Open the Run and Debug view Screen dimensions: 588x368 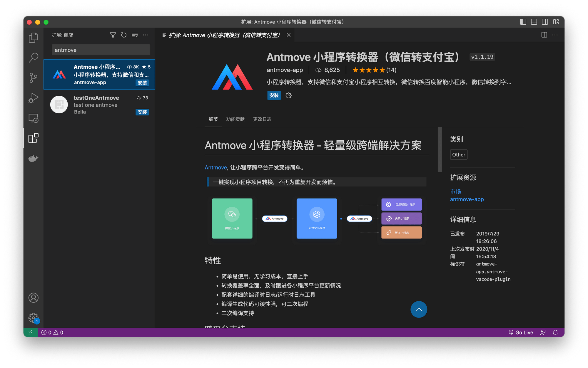tap(33, 98)
